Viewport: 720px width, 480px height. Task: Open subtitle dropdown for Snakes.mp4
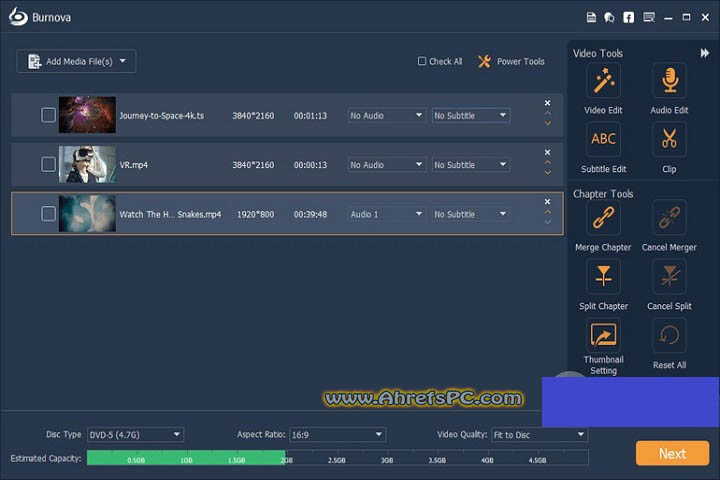[x=471, y=214]
